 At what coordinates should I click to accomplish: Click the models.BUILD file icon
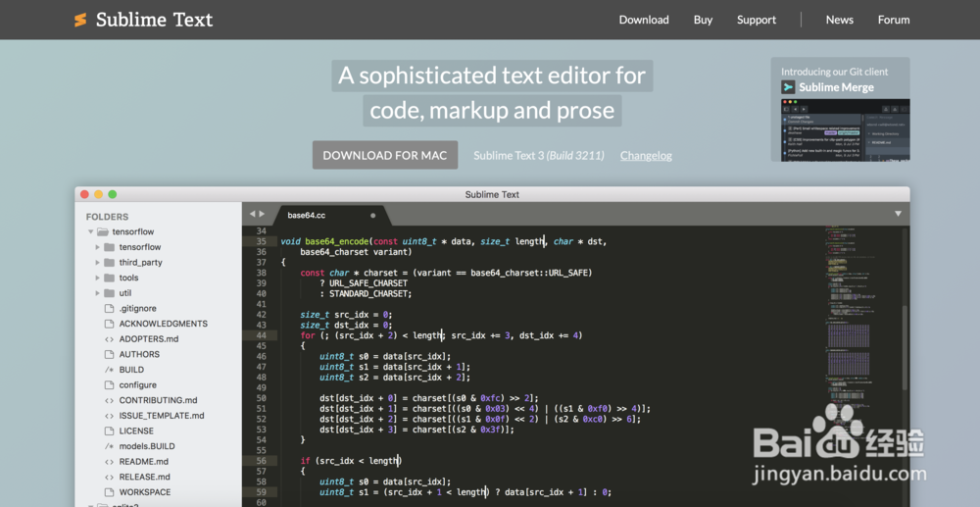109,446
